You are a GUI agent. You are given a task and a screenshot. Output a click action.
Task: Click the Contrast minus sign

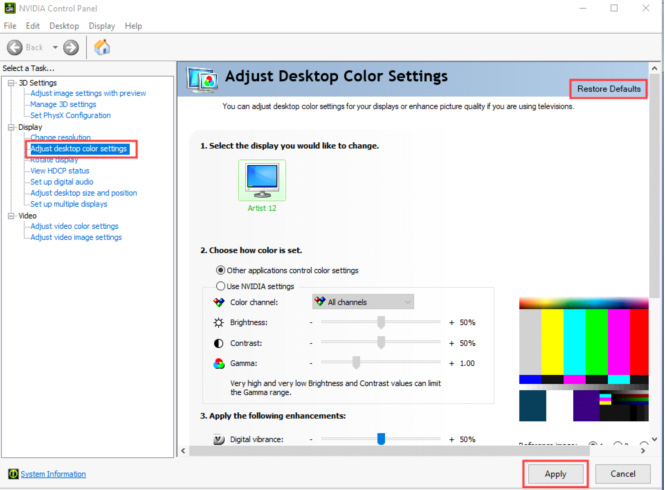(x=311, y=343)
